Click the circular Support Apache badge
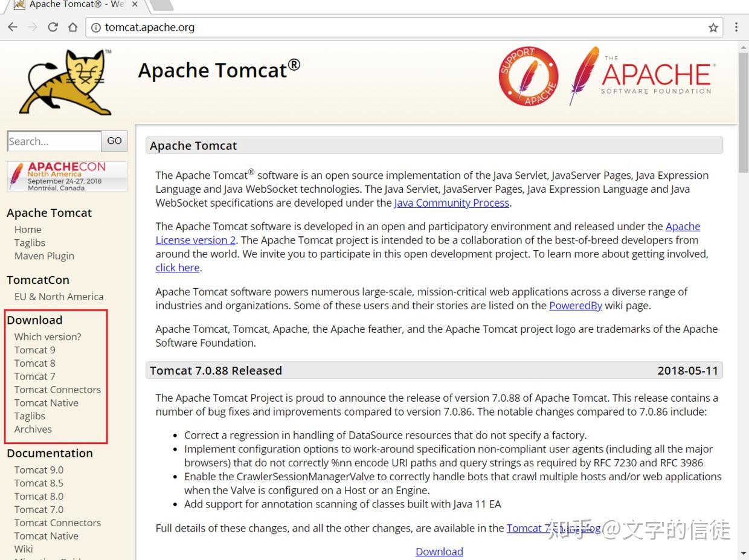Image resolution: width=749 pixels, height=560 pixels. point(528,76)
